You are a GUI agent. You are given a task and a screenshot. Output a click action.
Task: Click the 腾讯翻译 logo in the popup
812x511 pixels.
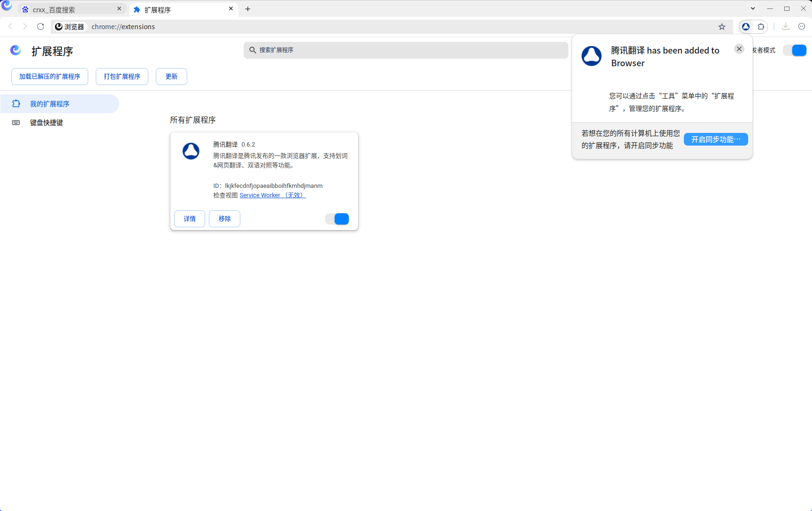coord(591,56)
